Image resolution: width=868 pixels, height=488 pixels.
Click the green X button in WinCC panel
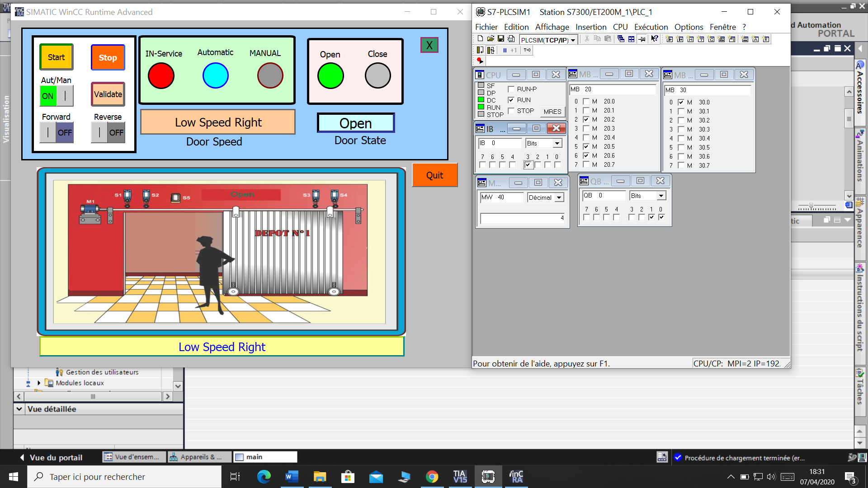coord(429,45)
